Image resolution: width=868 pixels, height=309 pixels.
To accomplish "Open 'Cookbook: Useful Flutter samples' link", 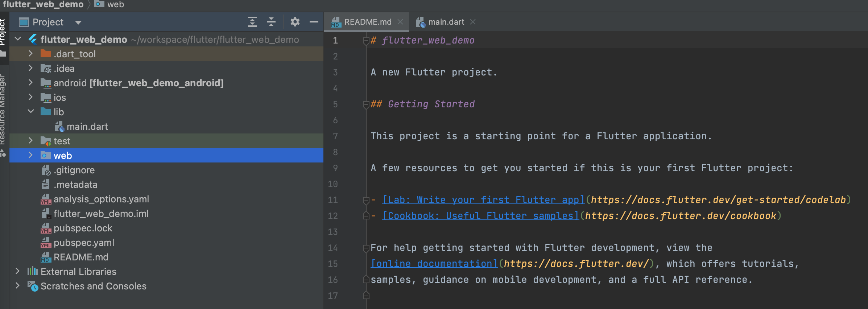I will coord(481,216).
